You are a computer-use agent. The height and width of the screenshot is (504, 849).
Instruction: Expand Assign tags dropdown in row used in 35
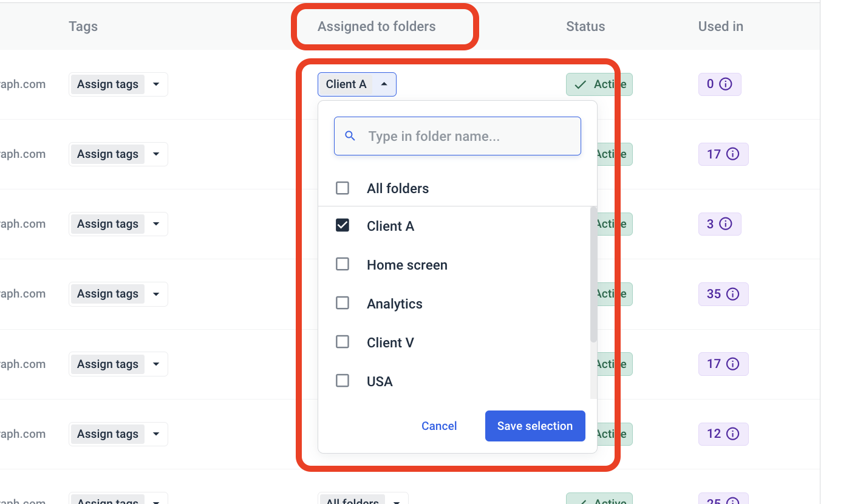[118, 294]
